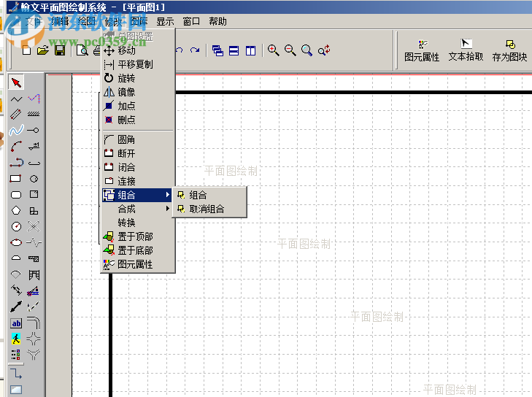Choose 平移复制 menu entry
The width and height of the screenshot is (532, 397).
coord(138,64)
